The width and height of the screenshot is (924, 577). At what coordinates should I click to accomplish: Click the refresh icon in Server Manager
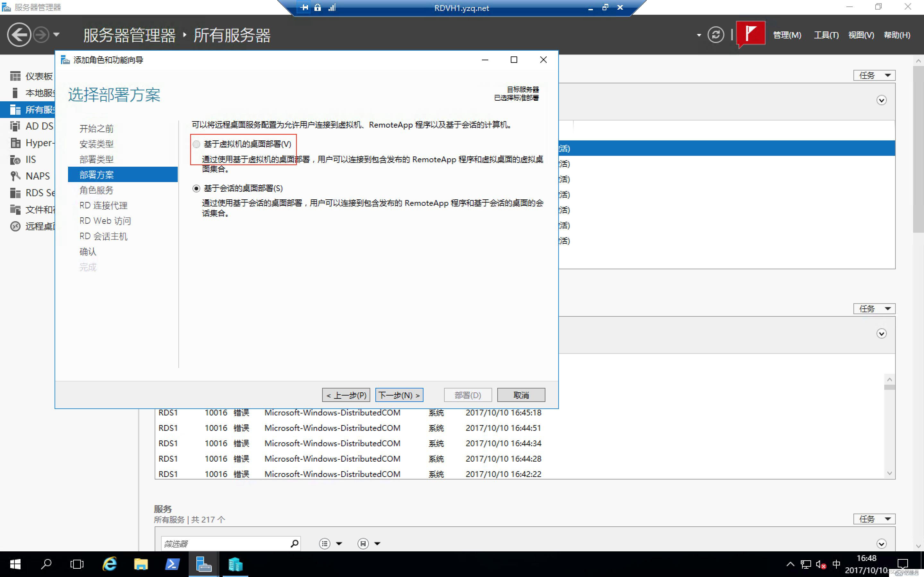click(x=715, y=35)
